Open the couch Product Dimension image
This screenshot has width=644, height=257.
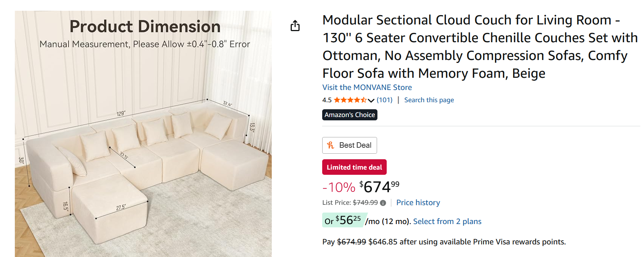143,133
